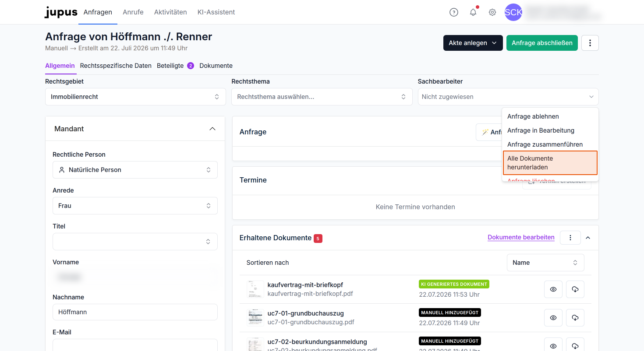Open three-dot menu in Erhaltene Dokumente
644x351 pixels.
pyautogui.click(x=570, y=238)
